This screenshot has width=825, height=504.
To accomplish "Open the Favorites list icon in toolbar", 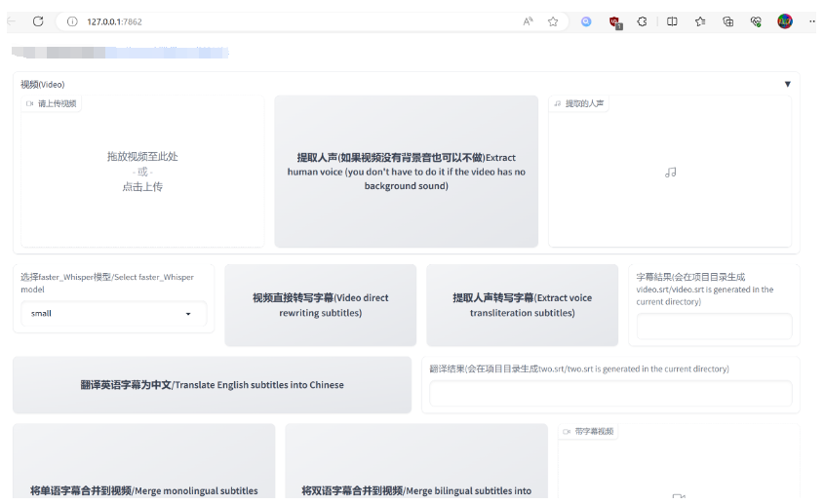I will [x=700, y=20].
